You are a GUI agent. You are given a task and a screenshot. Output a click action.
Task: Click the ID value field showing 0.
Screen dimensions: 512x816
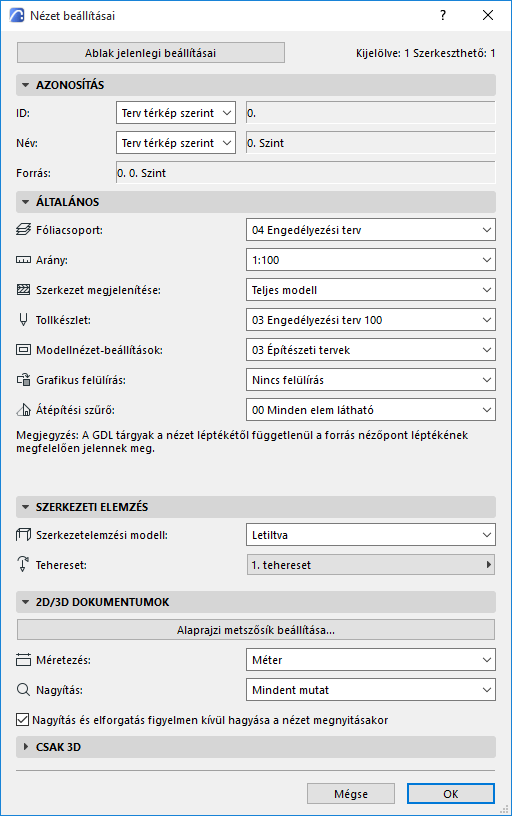[x=370, y=113]
